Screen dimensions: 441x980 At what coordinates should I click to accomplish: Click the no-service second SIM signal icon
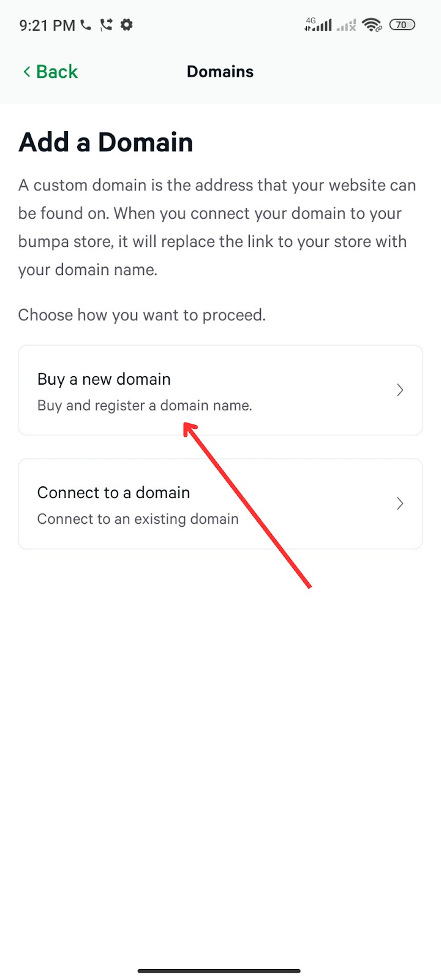coord(347,25)
